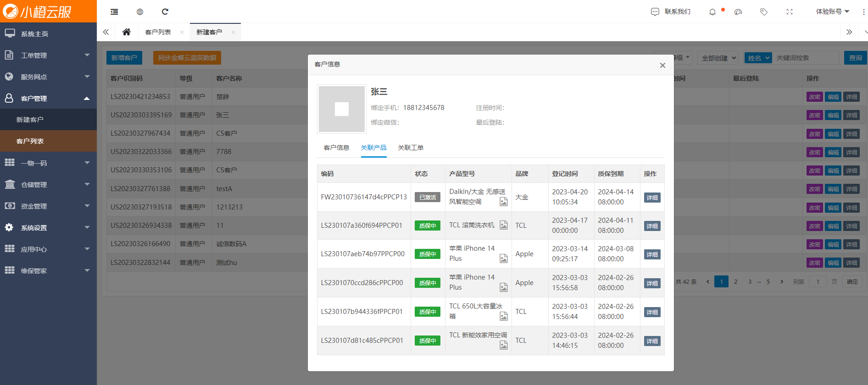Viewport: 868px width, 385px height.
Task: Expand 维保管家 menu
Action: [48, 270]
